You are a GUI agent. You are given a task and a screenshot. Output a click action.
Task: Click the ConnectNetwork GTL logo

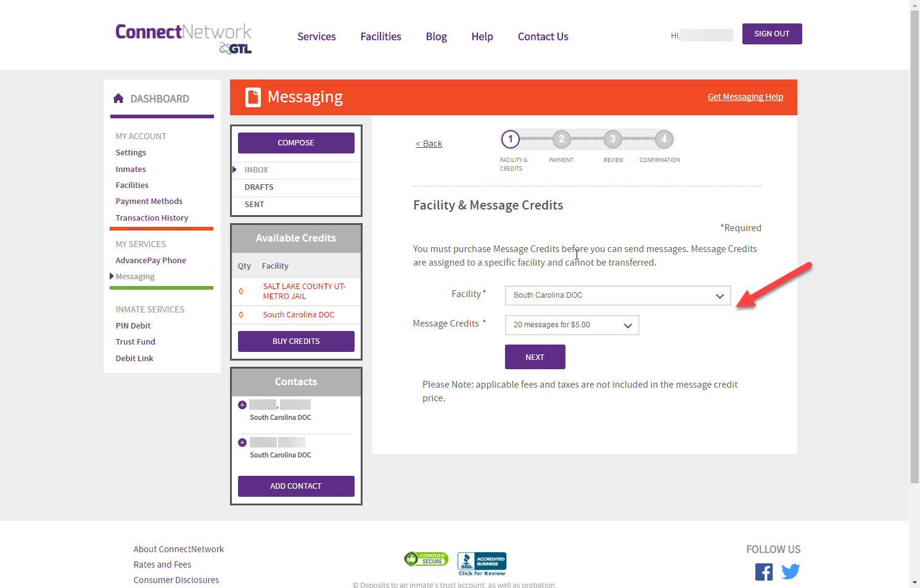coord(184,38)
